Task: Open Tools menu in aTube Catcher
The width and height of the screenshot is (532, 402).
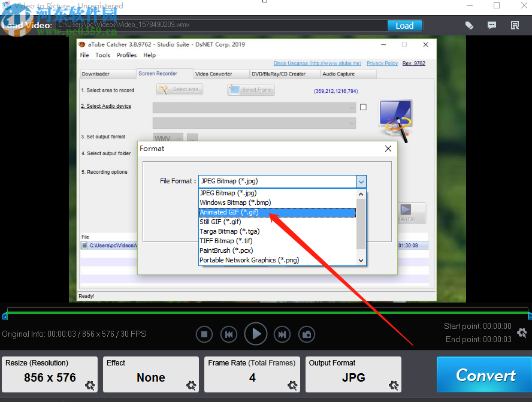Action: click(x=103, y=55)
